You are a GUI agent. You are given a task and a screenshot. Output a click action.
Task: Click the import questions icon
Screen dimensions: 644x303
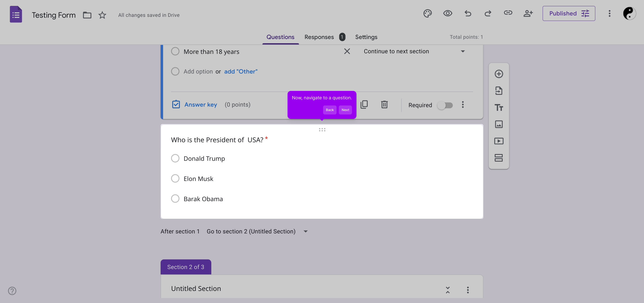499,91
